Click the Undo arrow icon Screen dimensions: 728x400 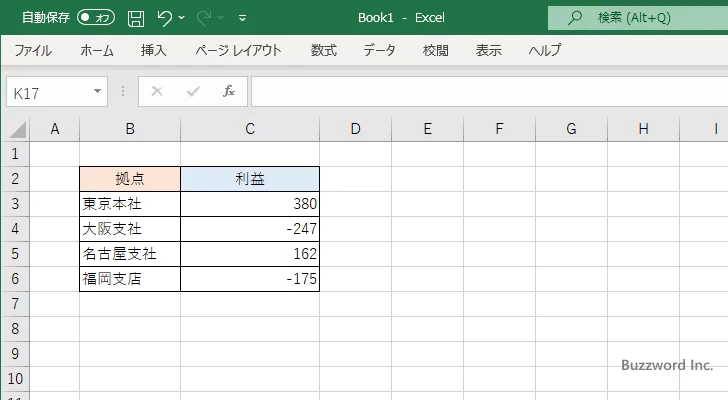[x=165, y=18]
